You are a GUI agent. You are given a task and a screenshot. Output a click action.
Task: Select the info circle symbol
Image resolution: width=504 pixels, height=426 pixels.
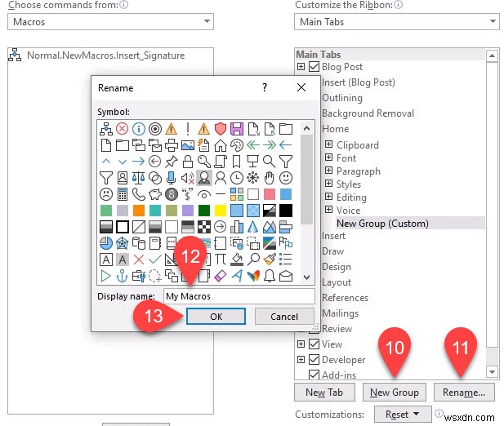click(x=139, y=129)
